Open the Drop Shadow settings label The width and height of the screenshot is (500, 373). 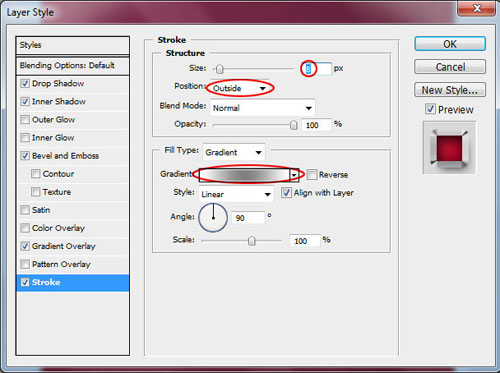[x=58, y=83]
